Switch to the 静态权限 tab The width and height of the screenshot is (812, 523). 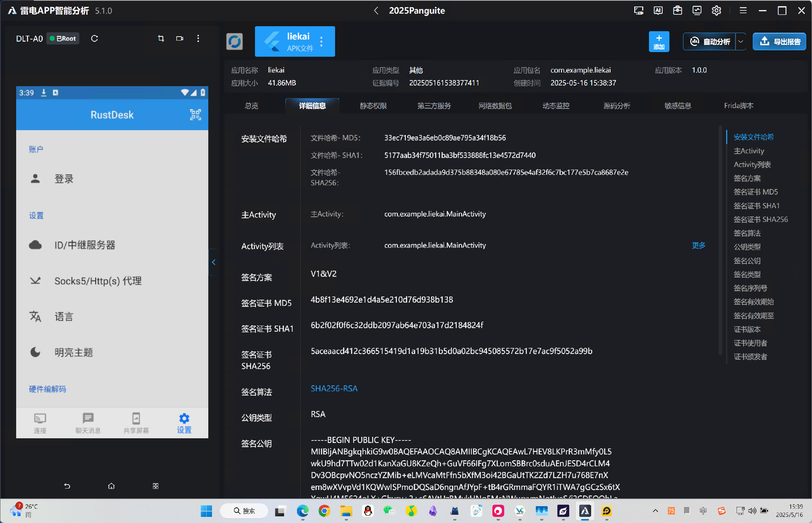click(373, 106)
